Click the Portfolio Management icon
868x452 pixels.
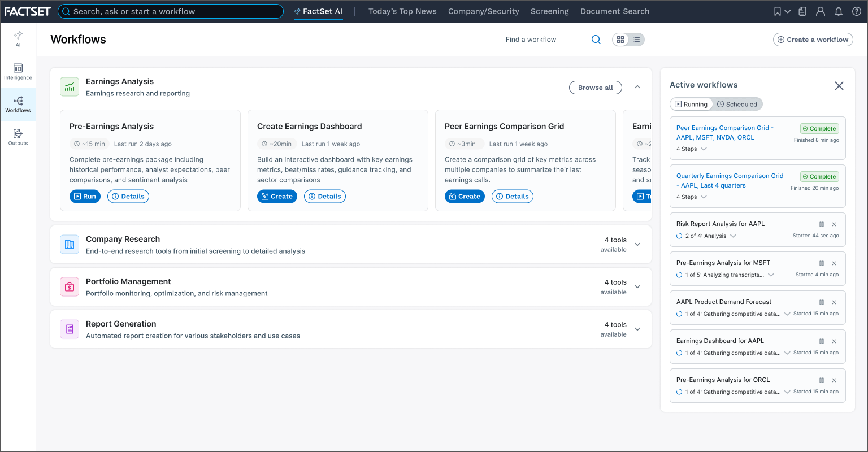click(x=70, y=287)
